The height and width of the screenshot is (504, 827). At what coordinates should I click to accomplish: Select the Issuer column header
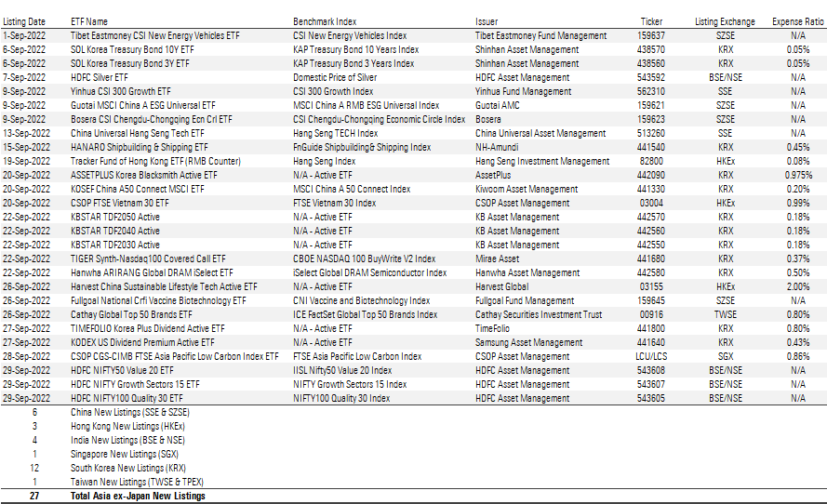point(487,20)
